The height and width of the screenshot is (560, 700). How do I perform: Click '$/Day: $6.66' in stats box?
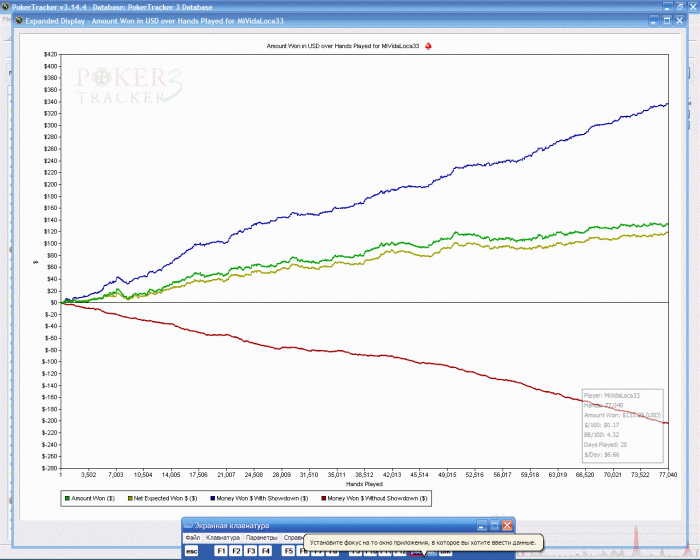click(601, 455)
